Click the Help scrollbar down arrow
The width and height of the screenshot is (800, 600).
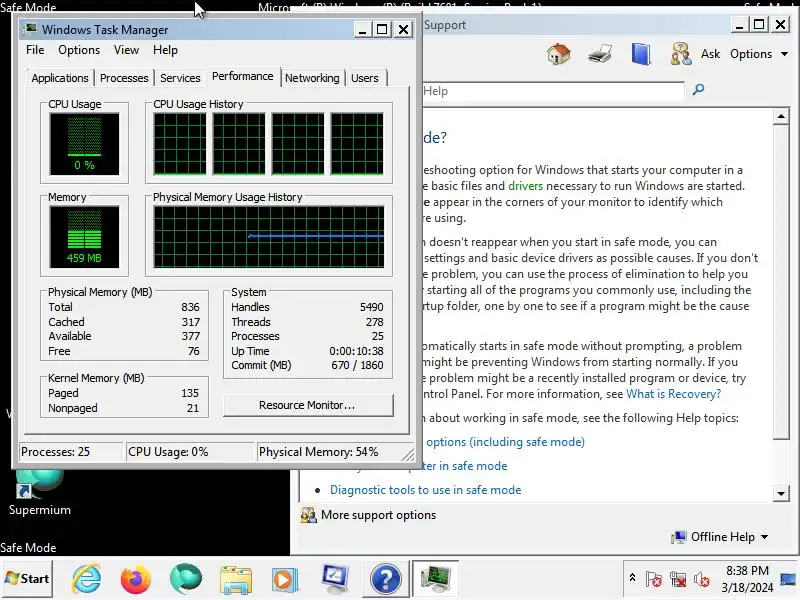(x=781, y=493)
